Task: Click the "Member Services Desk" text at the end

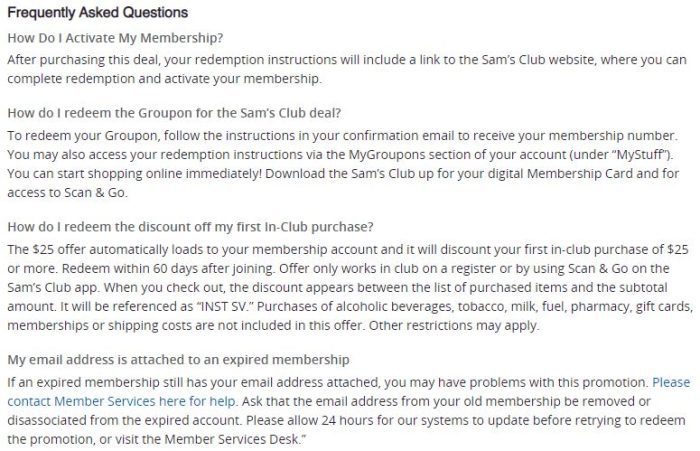Action: 227,439
